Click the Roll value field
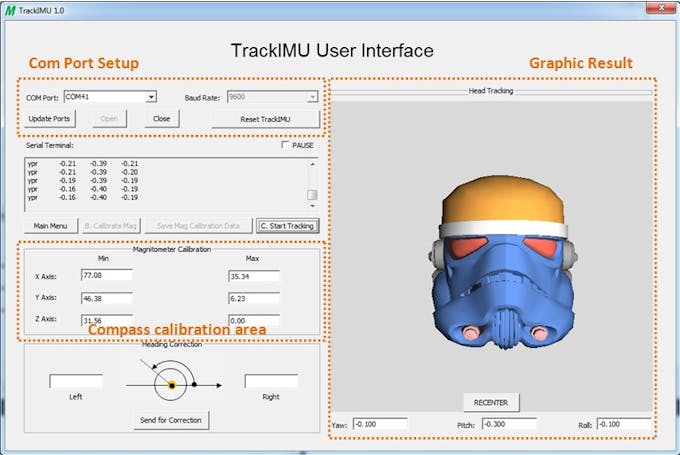This screenshot has height=455, width=680. point(624,423)
